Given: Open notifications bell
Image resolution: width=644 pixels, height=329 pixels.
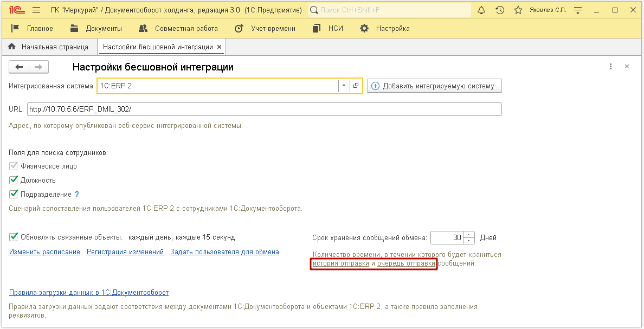Looking at the screenshot, I should coord(481,10).
